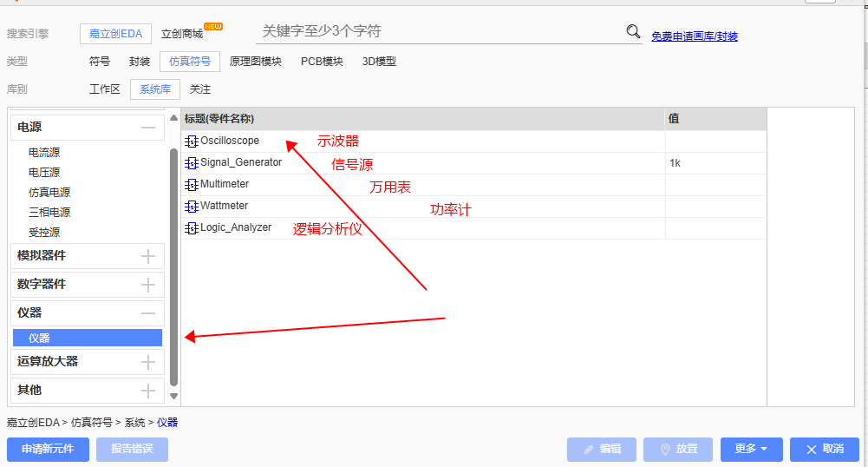Select 系统库 library category
The height and width of the screenshot is (467, 868).
[155, 89]
